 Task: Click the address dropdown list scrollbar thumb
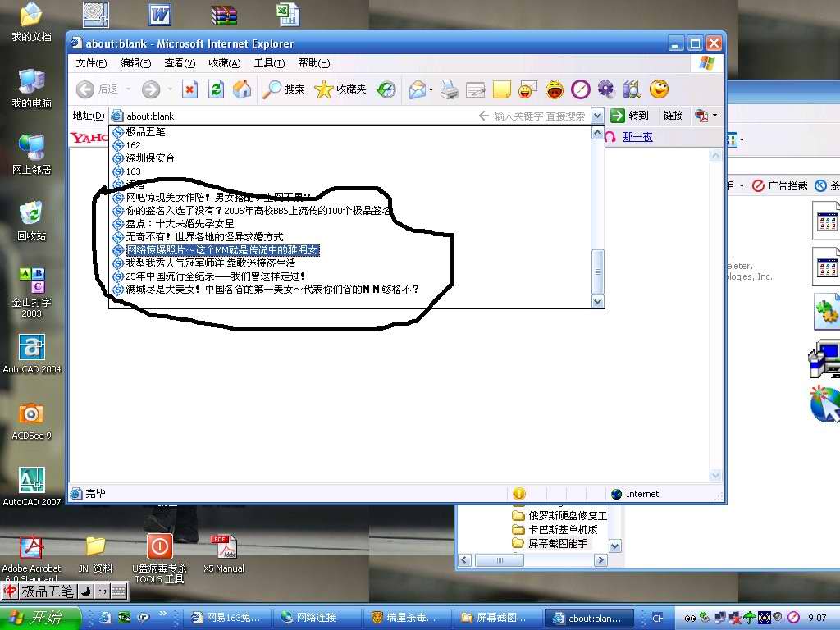pos(597,272)
